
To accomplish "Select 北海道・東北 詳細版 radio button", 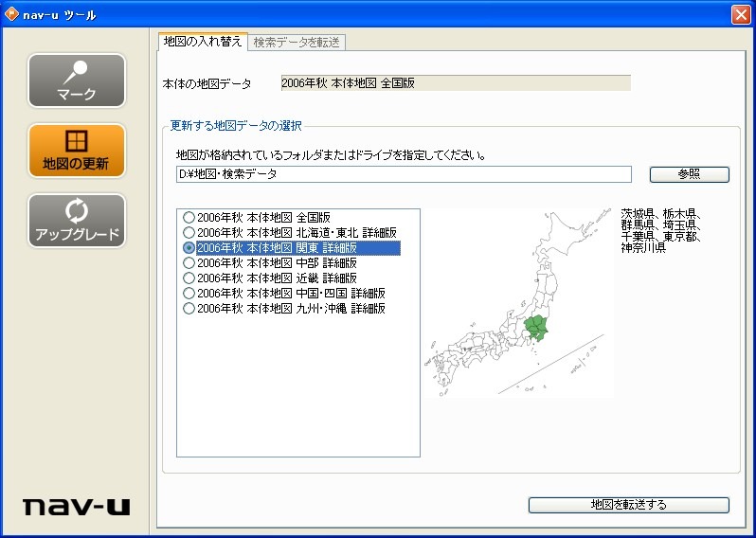I will click(189, 232).
